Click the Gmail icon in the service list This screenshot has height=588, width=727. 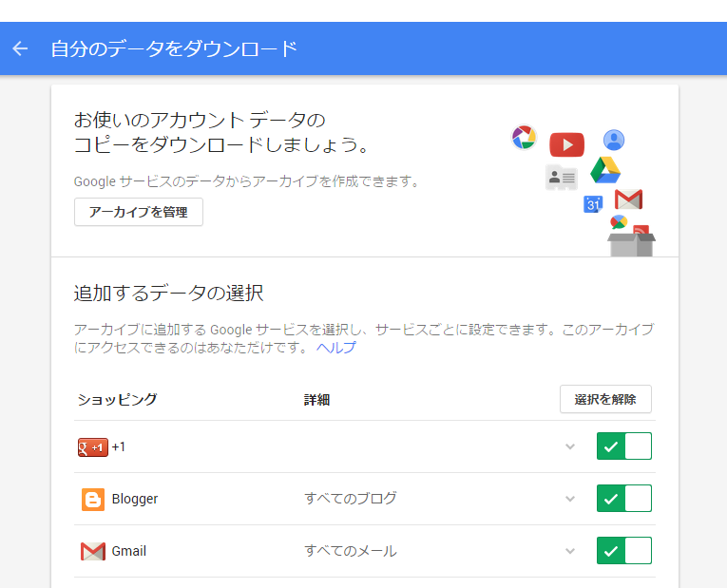[x=92, y=551]
